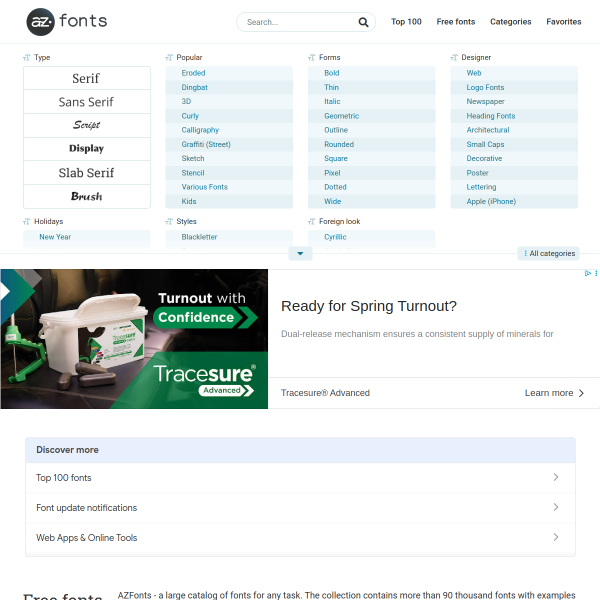Open the Dotted category

coord(372,187)
